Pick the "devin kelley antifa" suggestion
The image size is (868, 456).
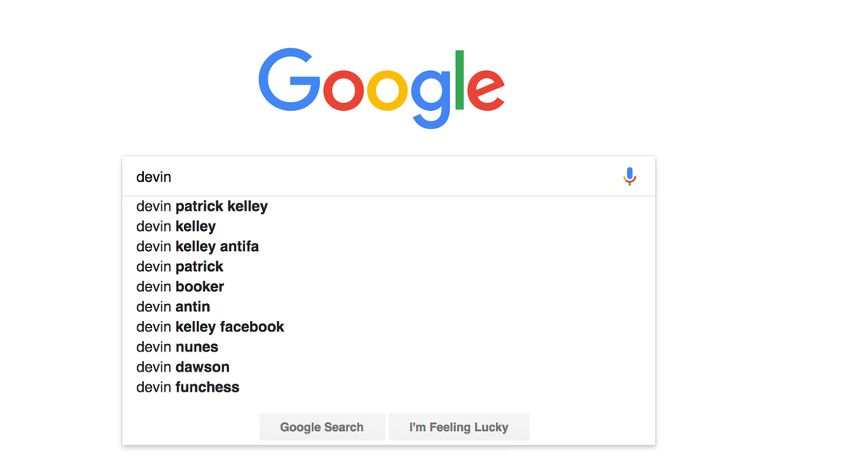pos(198,247)
